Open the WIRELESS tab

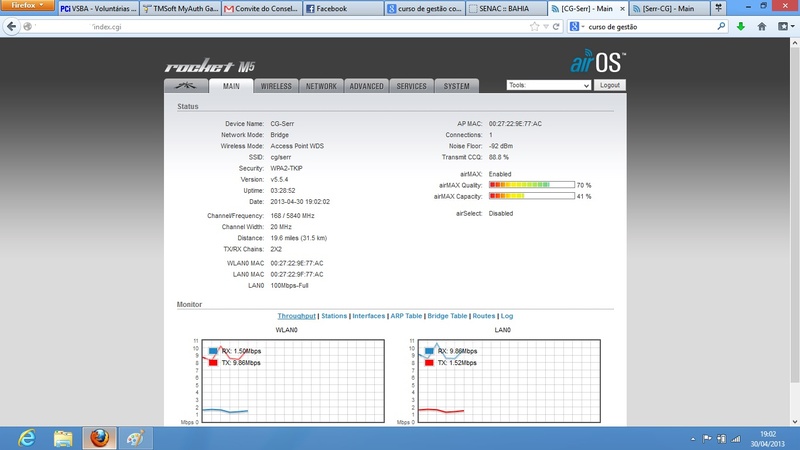click(x=276, y=86)
